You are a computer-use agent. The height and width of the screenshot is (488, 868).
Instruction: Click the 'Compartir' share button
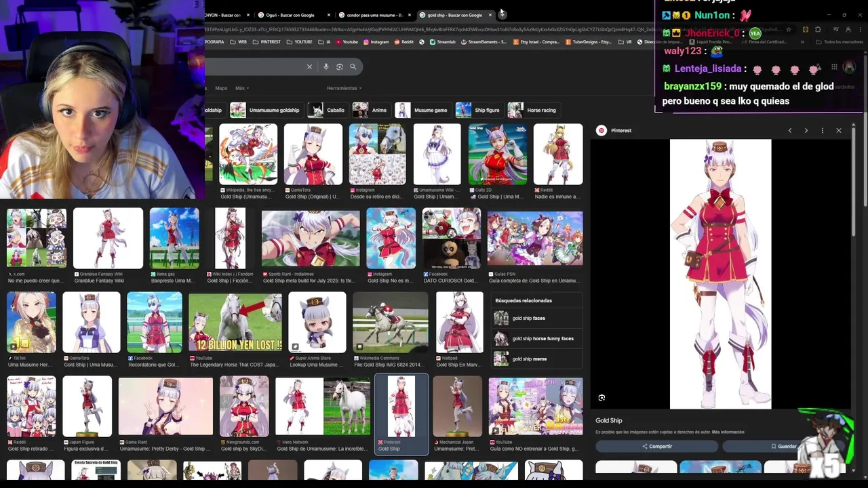coord(657,446)
